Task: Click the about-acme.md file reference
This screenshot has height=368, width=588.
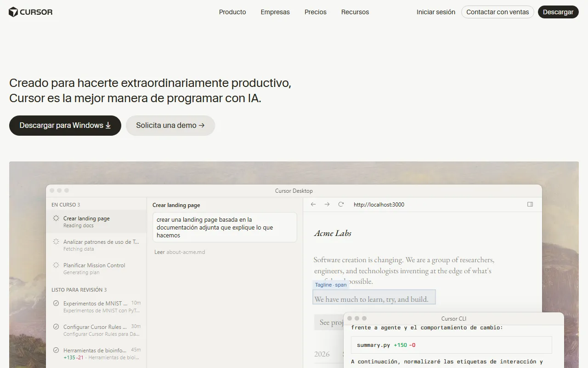Action: [186, 252]
